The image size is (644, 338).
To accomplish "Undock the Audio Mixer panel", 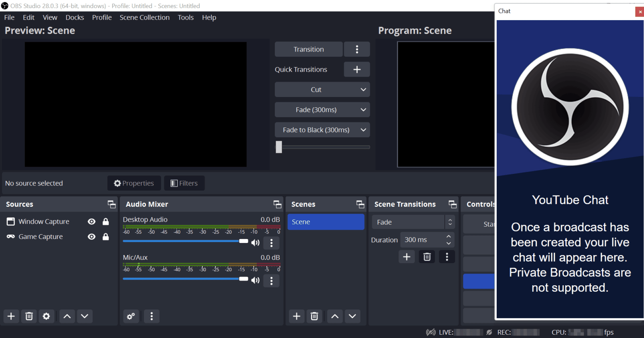I will click(x=277, y=204).
